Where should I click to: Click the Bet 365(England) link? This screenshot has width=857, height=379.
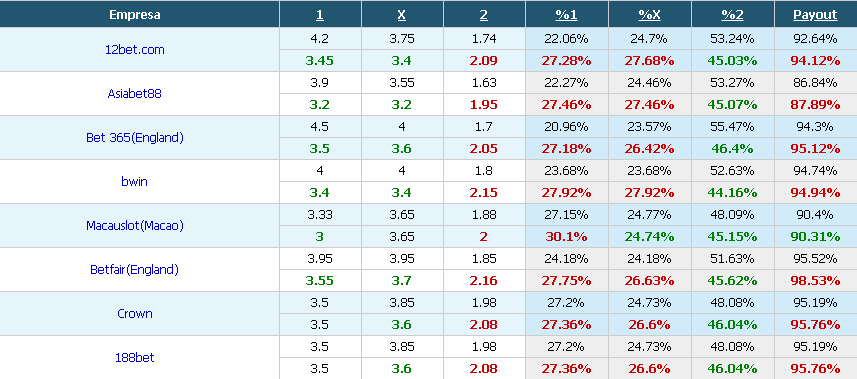click(x=134, y=137)
